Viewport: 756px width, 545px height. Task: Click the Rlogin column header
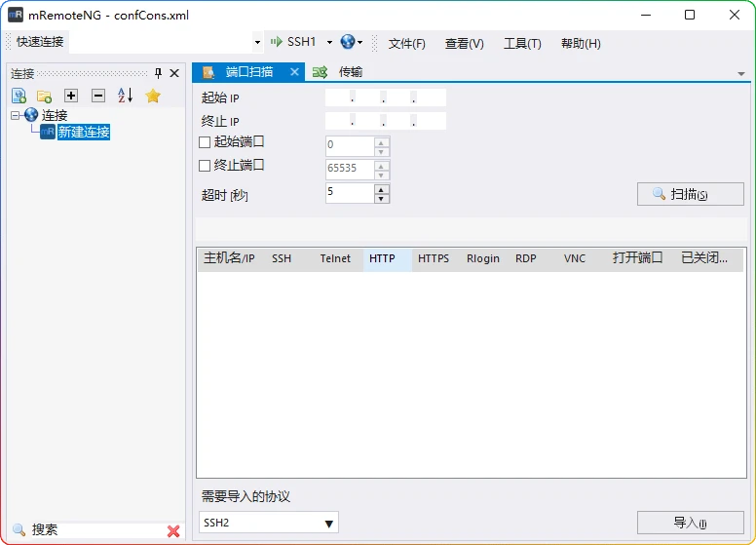coord(483,258)
